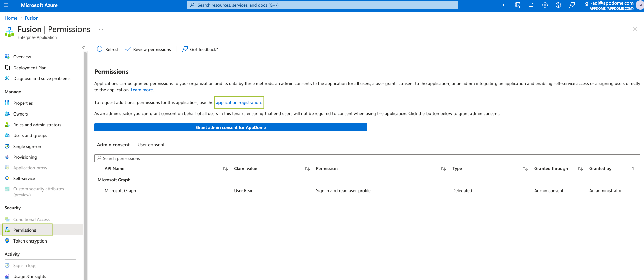Click Grant admin consent for AppDome
The image size is (644, 280).
point(231,127)
